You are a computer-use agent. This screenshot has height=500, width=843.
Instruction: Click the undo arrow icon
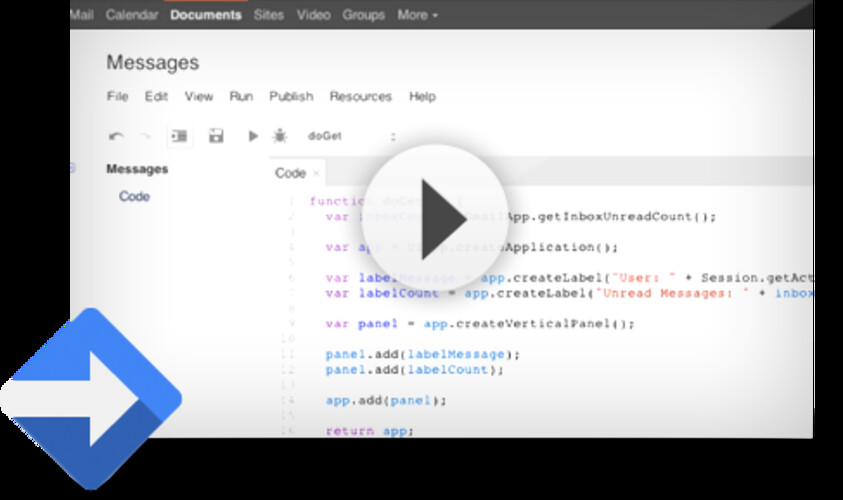(x=116, y=136)
